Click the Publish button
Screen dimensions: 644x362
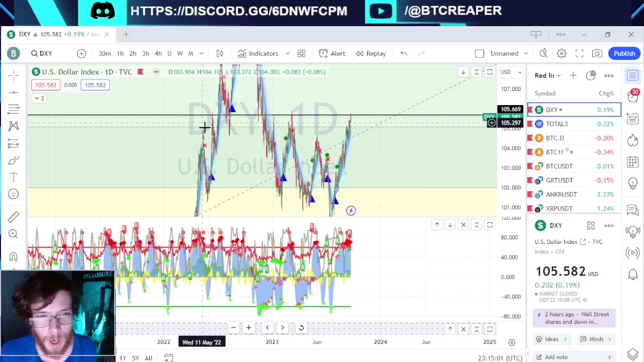point(624,53)
